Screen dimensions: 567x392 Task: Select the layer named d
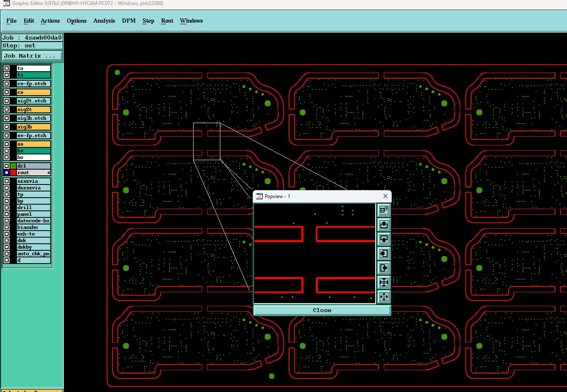(x=34, y=260)
